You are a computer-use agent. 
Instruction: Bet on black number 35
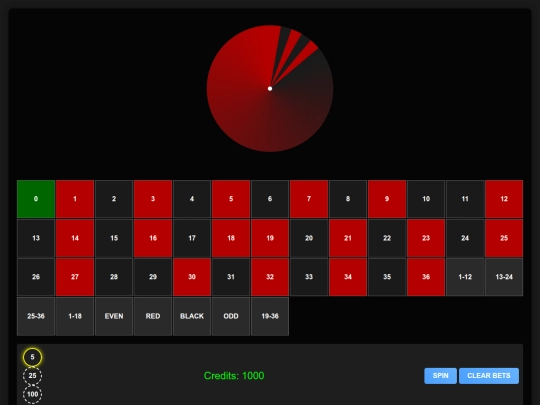[387, 277]
